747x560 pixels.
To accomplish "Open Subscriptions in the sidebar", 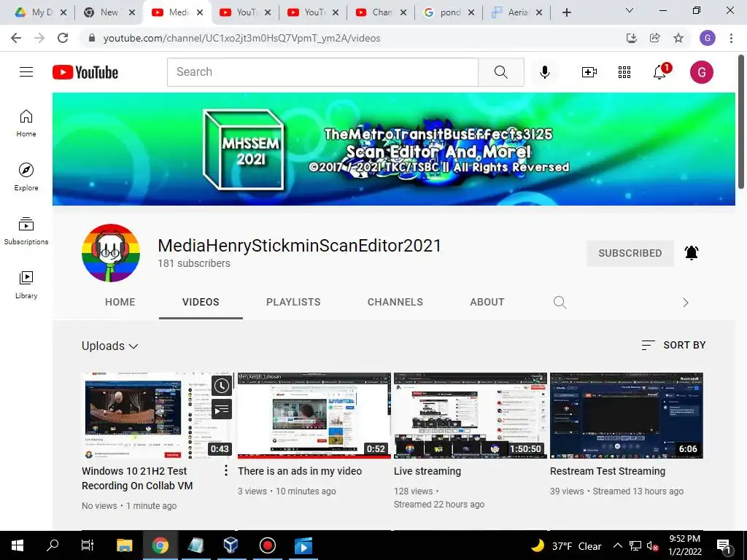I will 26,231.
